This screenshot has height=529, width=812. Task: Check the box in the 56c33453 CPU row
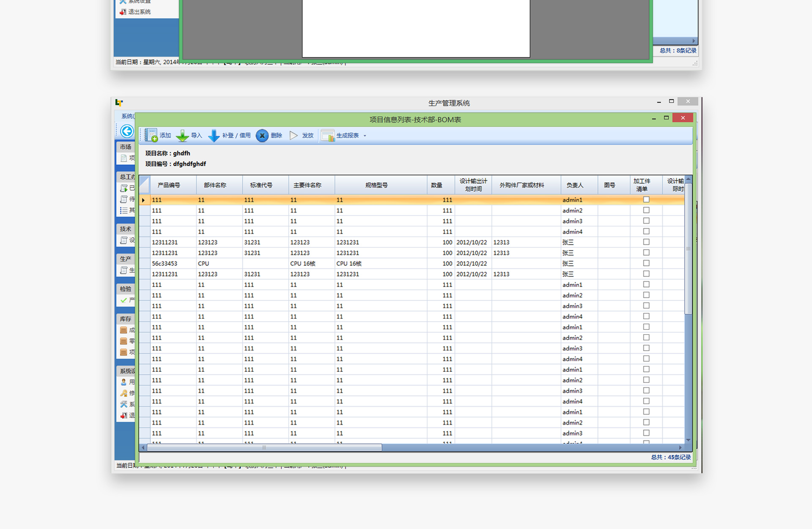pos(646,263)
